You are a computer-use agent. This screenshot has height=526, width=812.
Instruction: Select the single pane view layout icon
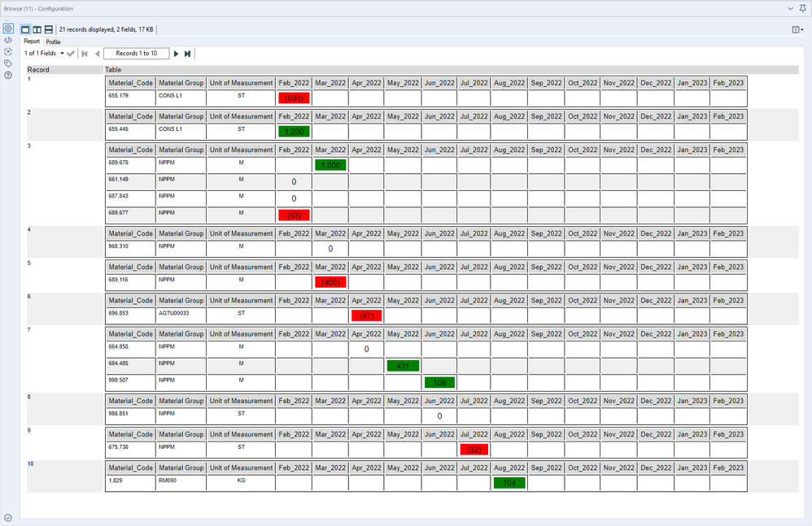point(25,29)
